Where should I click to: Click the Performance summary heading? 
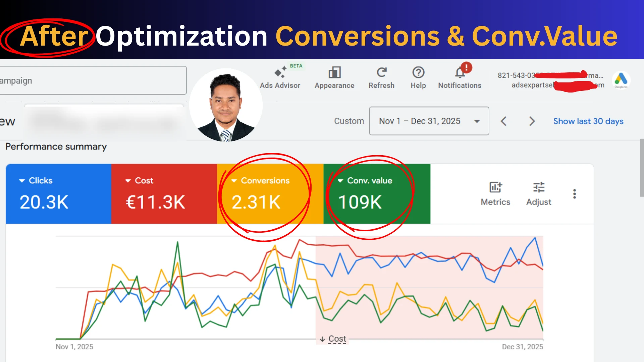coord(56,146)
